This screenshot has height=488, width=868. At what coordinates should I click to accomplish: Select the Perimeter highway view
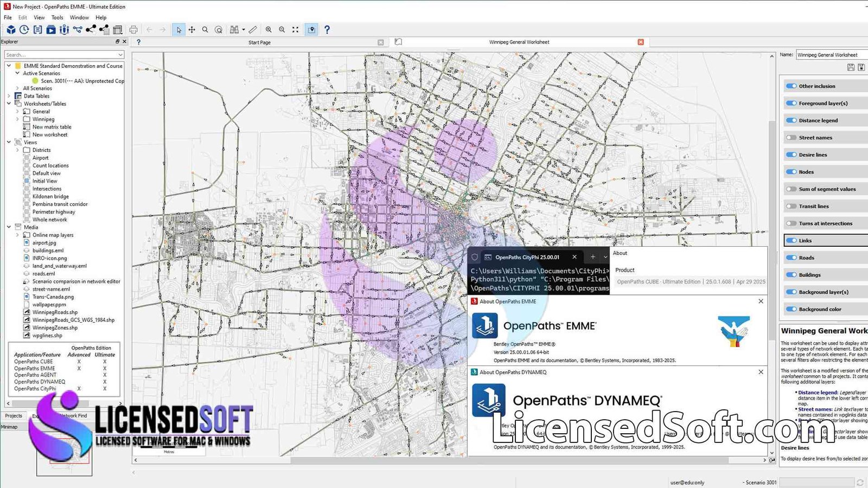click(x=54, y=212)
